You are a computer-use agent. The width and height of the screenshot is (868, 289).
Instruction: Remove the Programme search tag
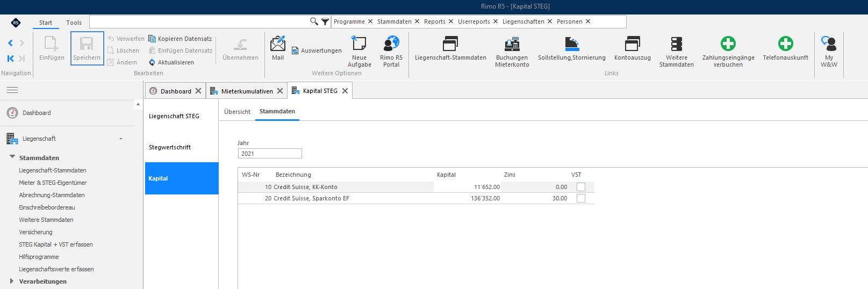pos(370,21)
